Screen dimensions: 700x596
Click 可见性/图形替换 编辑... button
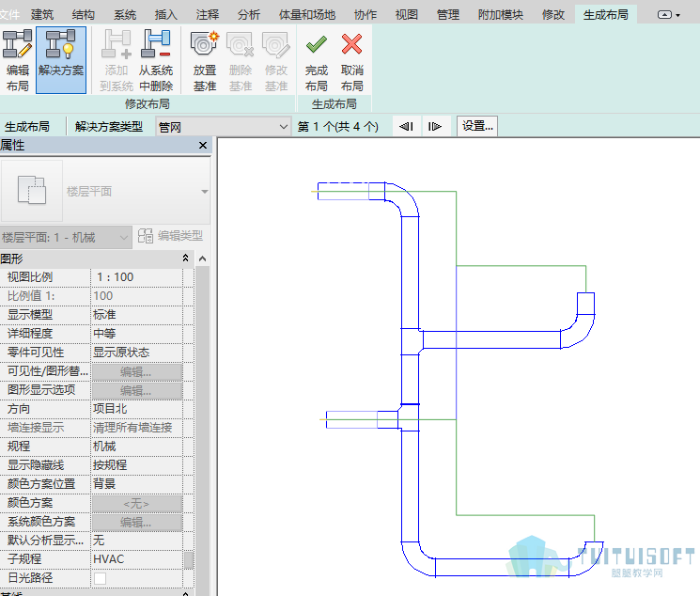click(x=136, y=371)
